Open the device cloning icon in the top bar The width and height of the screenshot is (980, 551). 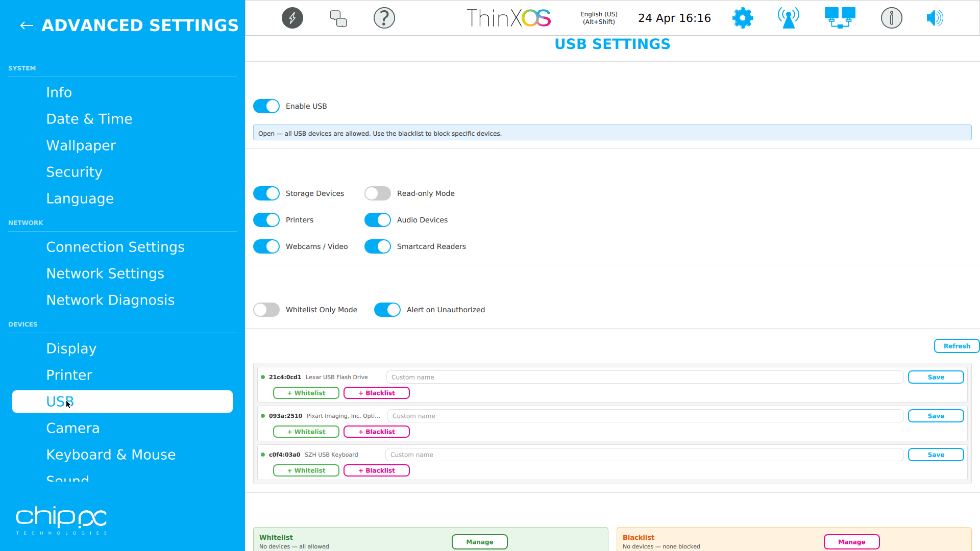point(338,18)
